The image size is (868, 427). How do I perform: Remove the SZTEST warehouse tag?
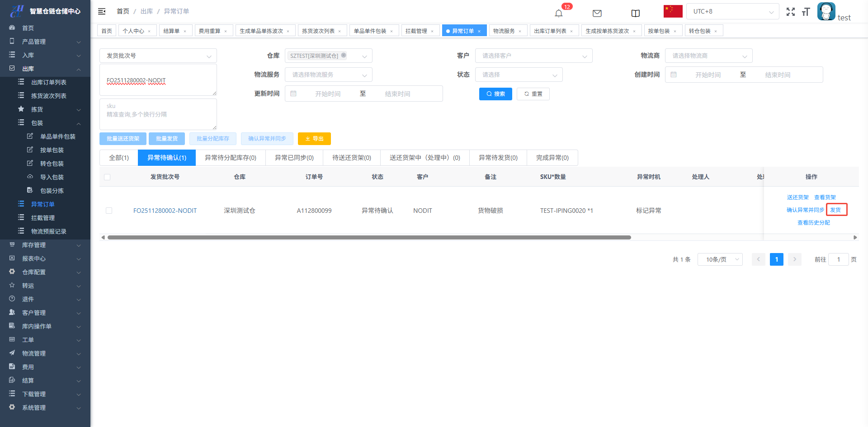(x=344, y=56)
